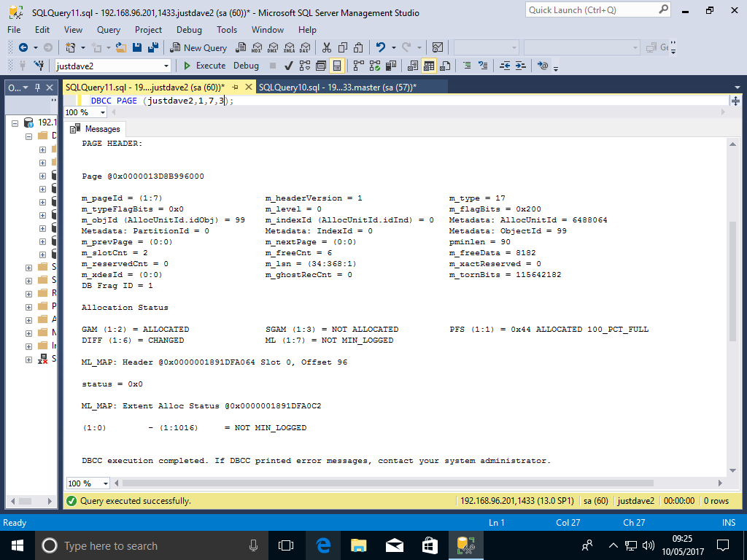Click the New Query button

[198, 47]
